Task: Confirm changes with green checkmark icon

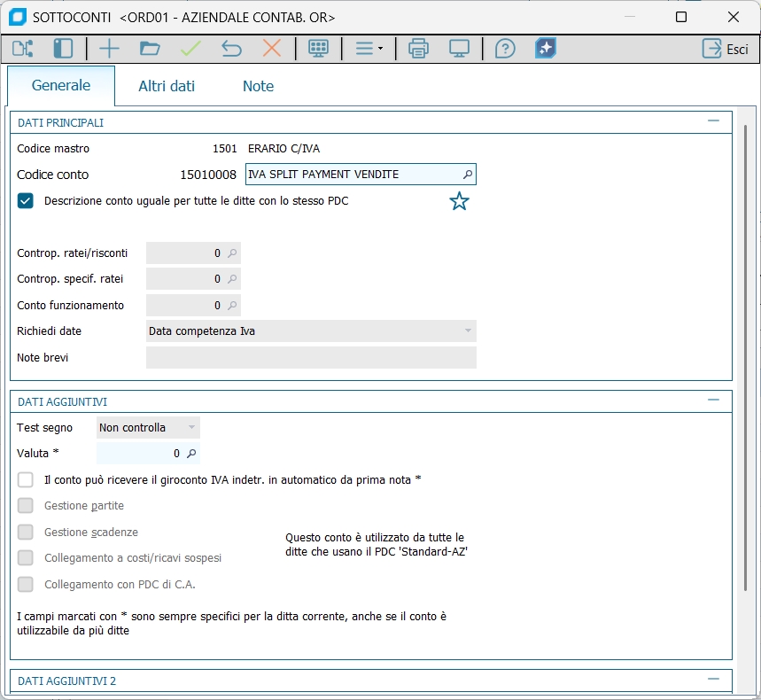Action: coord(190,49)
